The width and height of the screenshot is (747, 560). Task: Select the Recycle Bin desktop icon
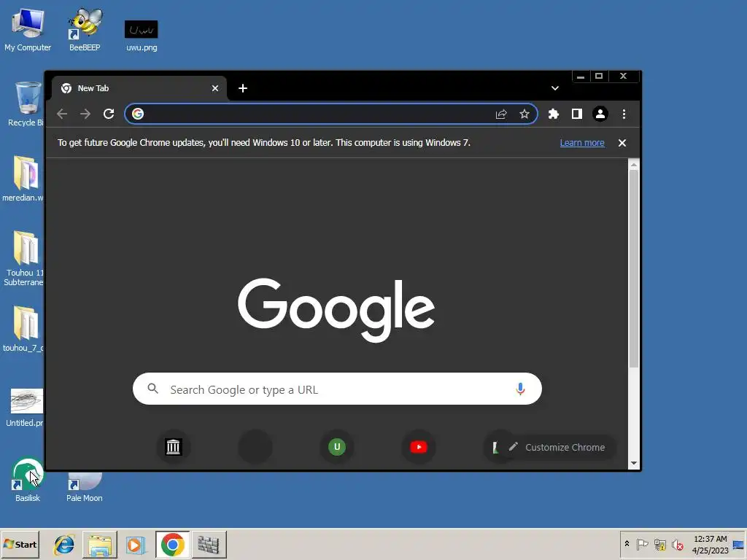(26, 104)
